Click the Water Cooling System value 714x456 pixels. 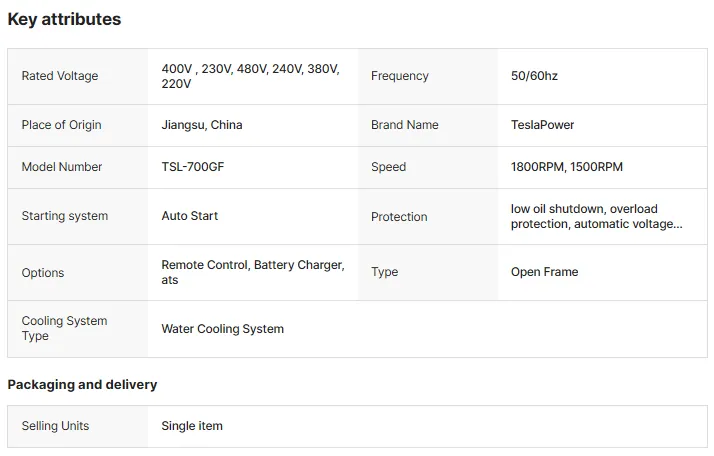[222, 329]
